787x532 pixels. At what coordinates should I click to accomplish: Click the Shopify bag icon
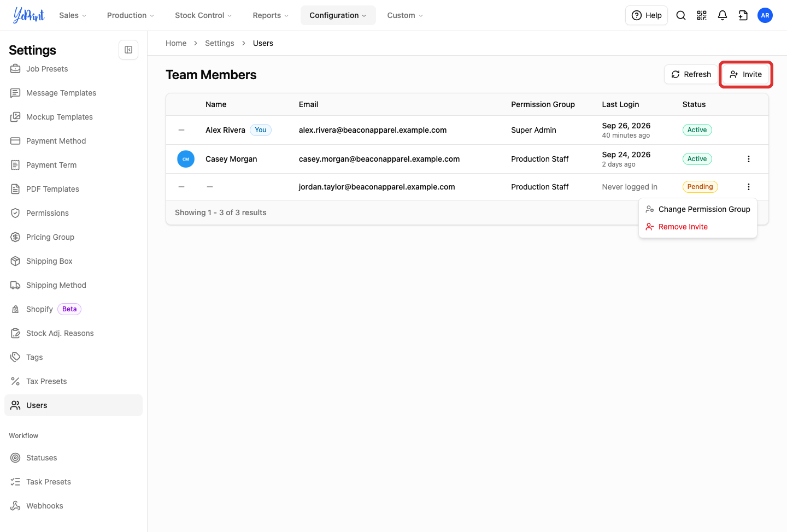[15, 309]
